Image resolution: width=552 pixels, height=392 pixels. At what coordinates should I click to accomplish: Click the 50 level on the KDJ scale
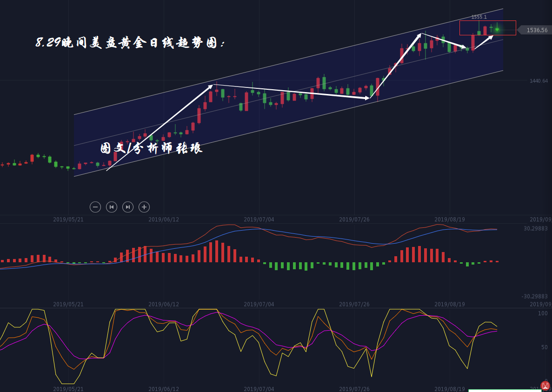coord(544,347)
